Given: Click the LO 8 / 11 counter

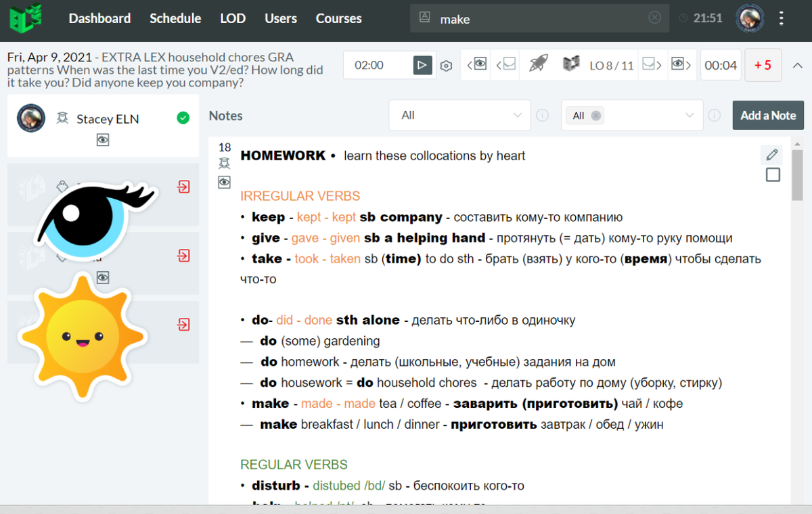Looking at the screenshot, I should pyautogui.click(x=611, y=66).
